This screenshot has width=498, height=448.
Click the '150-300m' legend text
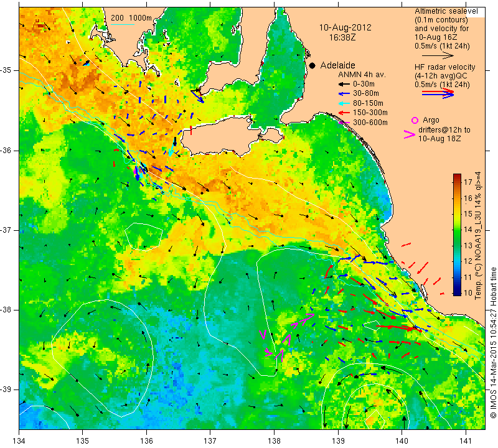click(x=370, y=113)
